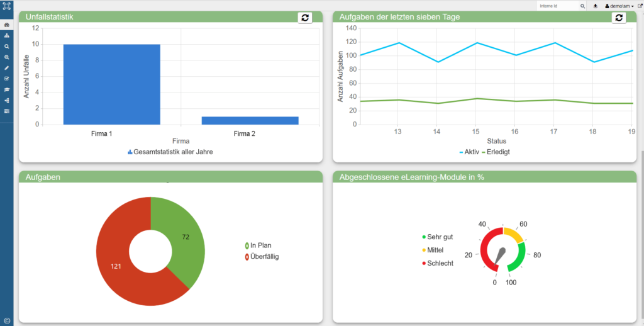Image resolution: width=644 pixels, height=326 pixels.
Task: Toggle the Gesamtstatistik aller Jahre legend entry
Action: [170, 152]
